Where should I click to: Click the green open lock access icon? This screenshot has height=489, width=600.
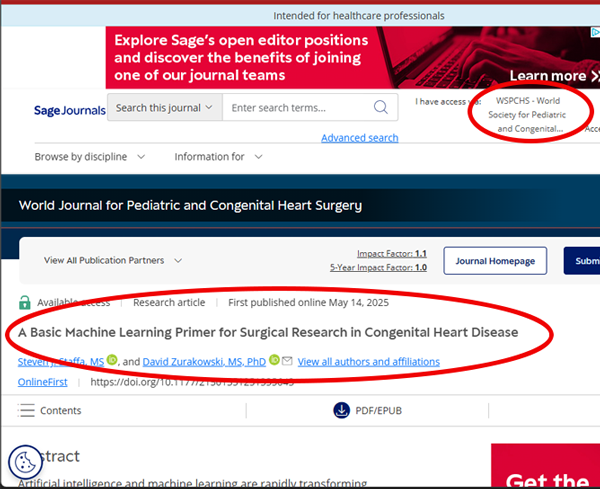(24, 302)
